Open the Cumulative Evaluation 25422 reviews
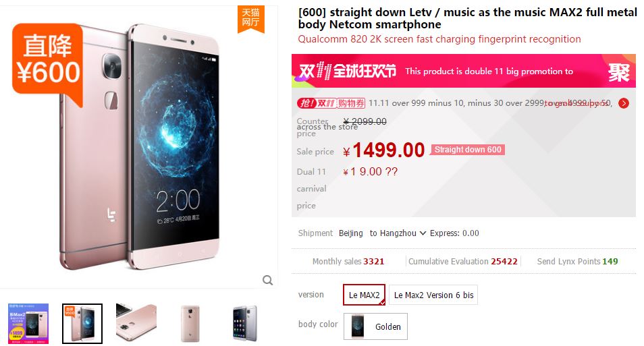This screenshot has height=346, width=644. click(462, 262)
